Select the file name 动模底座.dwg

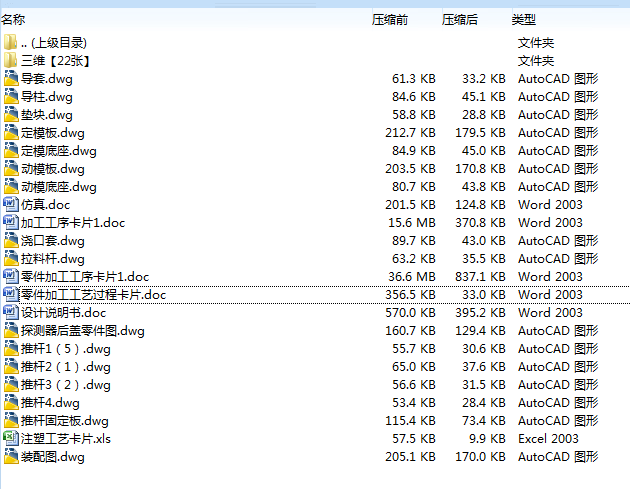pyautogui.click(x=59, y=187)
